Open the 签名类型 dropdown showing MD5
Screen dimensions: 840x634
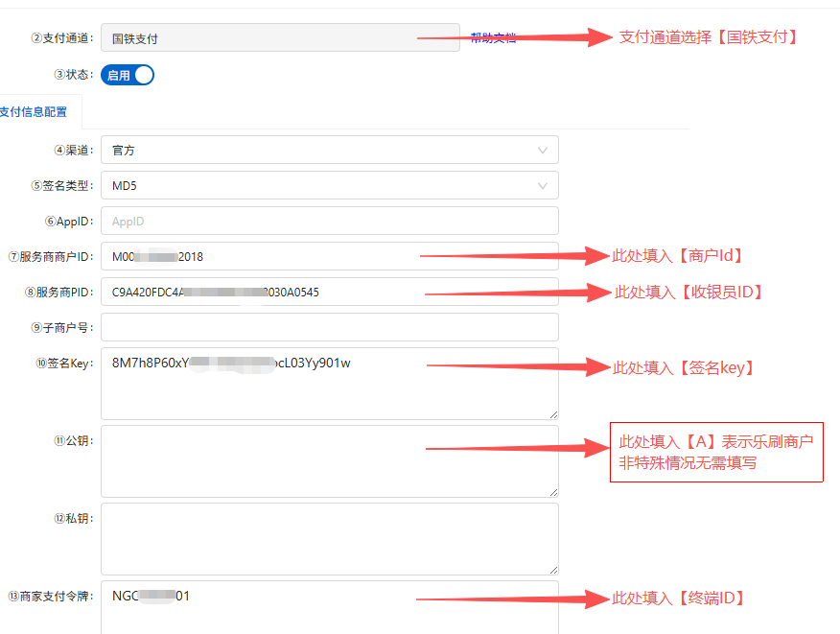(316, 186)
